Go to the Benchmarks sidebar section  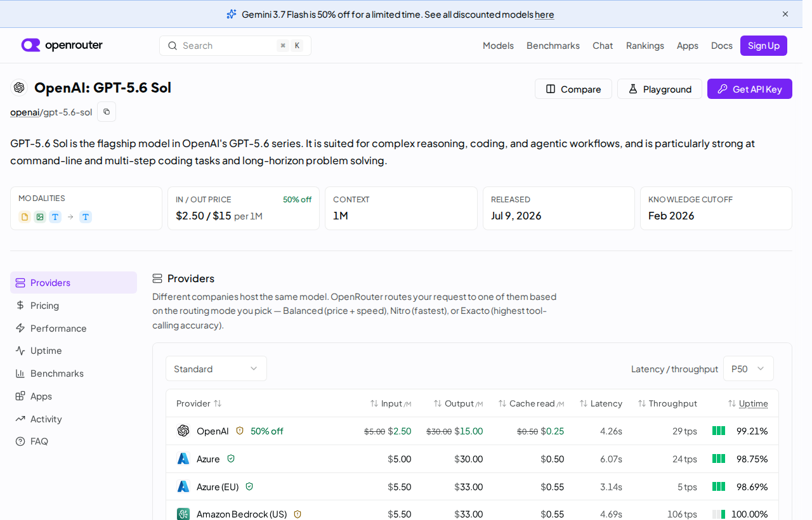pyautogui.click(x=74, y=374)
